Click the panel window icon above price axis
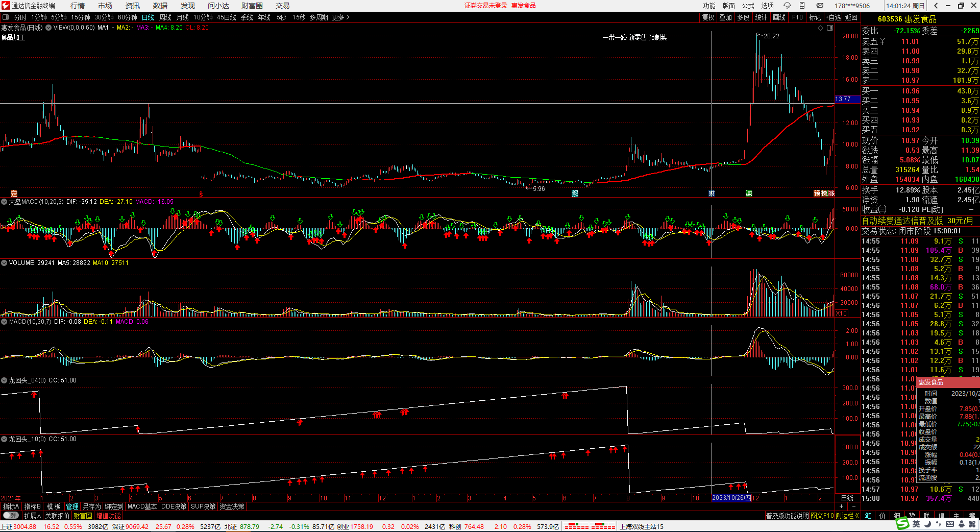980x532 pixels. pos(830,28)
